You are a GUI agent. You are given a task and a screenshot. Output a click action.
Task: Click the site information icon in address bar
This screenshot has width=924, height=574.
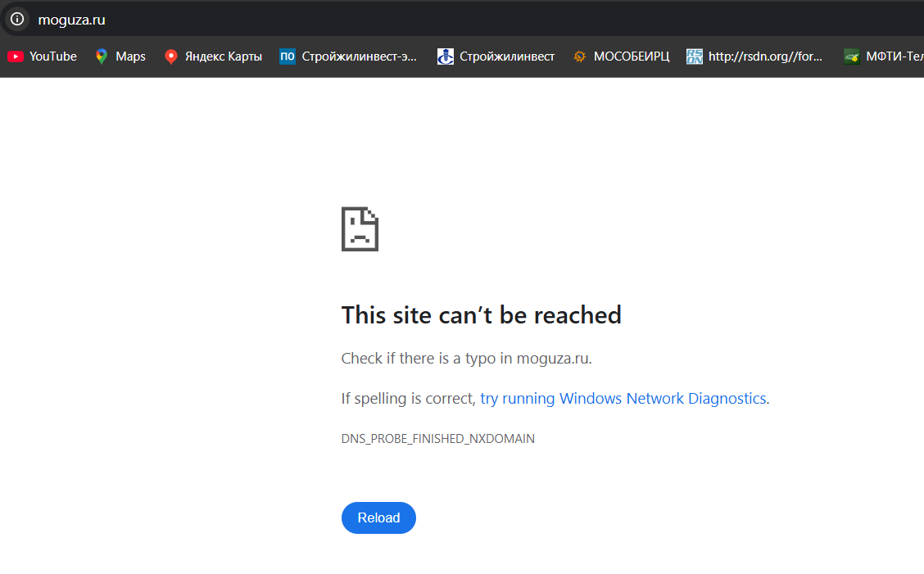click(x=17, y=19)
